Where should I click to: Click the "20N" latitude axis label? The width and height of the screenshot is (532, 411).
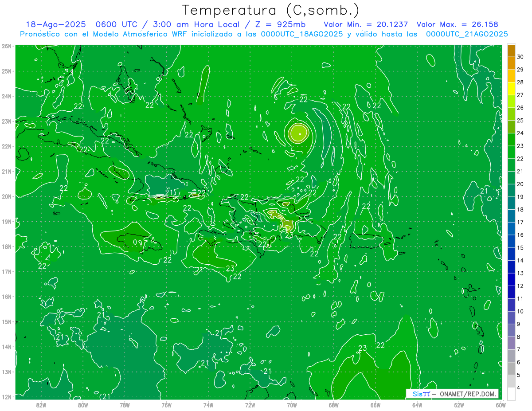[7, 196]
